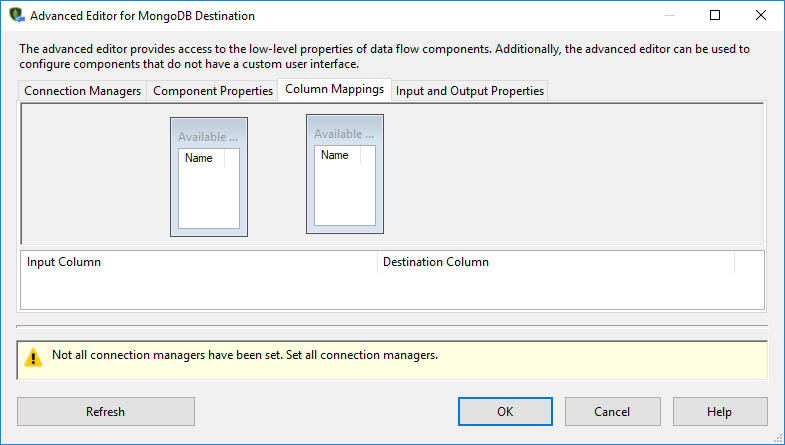Click the resize grip in the window's corner
This screenshot has width=785, height=445.
(777, 437)
